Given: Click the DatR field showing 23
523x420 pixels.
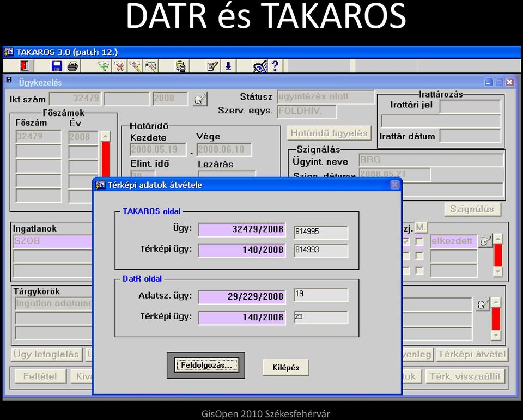Looking at the screenshot, I should tap(321, 318).
